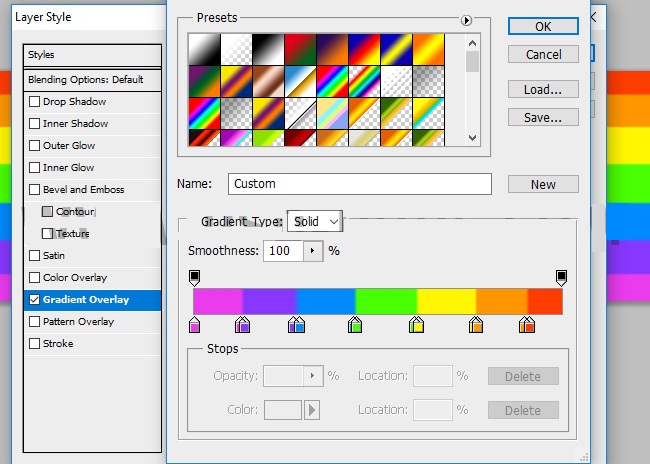
Task: Click the green color stop
Action: [x=355, y=325]
